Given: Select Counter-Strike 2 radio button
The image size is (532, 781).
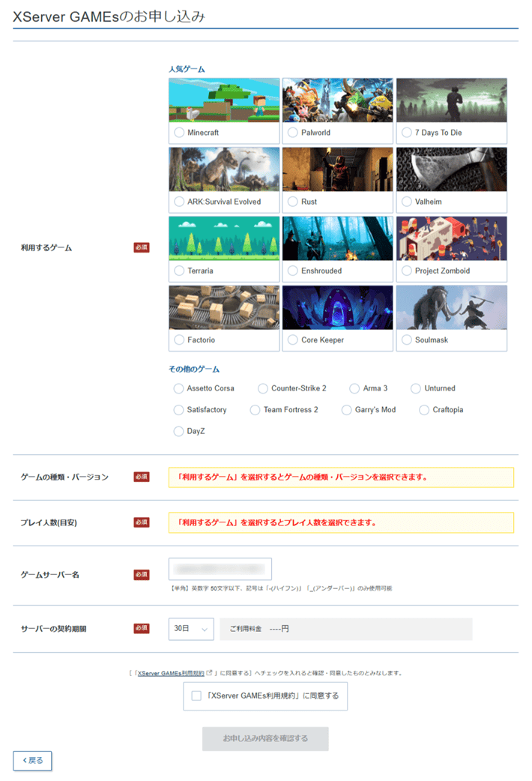Looking at the screenshot, I should [x=262, y=388].
